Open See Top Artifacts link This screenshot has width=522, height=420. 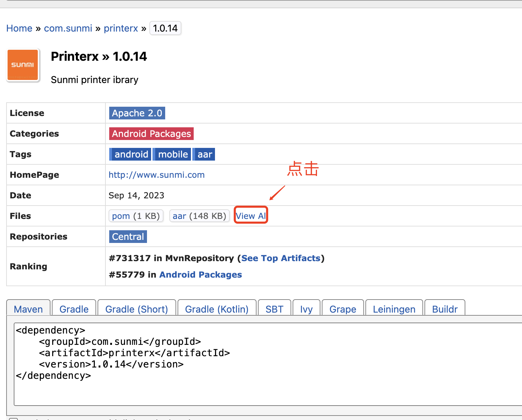pos(281,258)
